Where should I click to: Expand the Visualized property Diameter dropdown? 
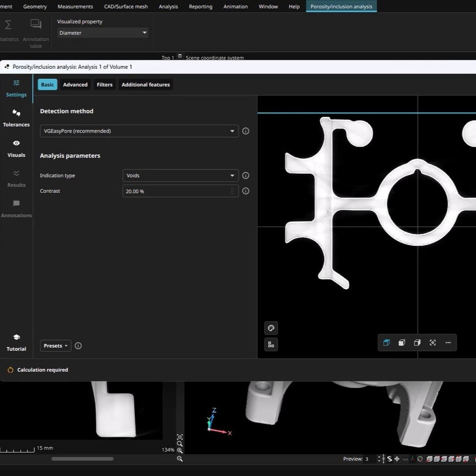(x=103, y=33)
